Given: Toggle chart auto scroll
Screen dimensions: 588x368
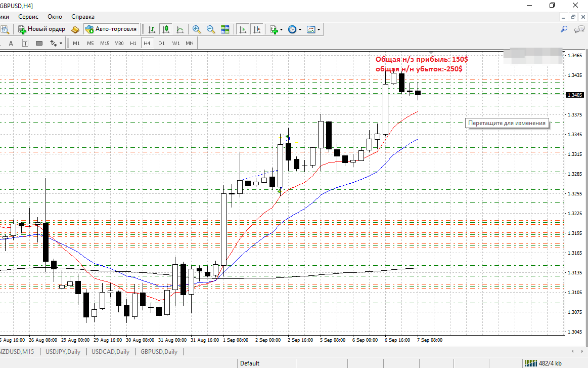Looking at the screenshot, I should [x=243, y=29].
